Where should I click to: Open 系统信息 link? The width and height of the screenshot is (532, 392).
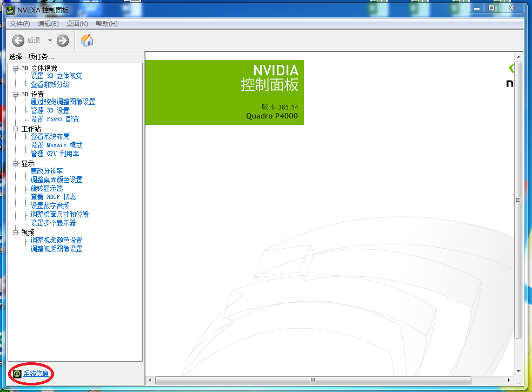tap(36, 374)
